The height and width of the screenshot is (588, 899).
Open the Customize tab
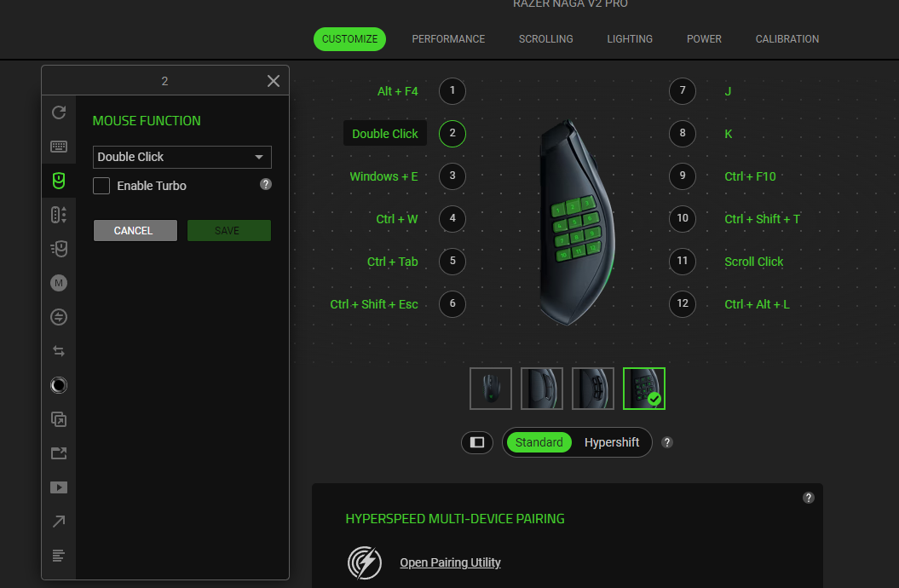point(349,39)
